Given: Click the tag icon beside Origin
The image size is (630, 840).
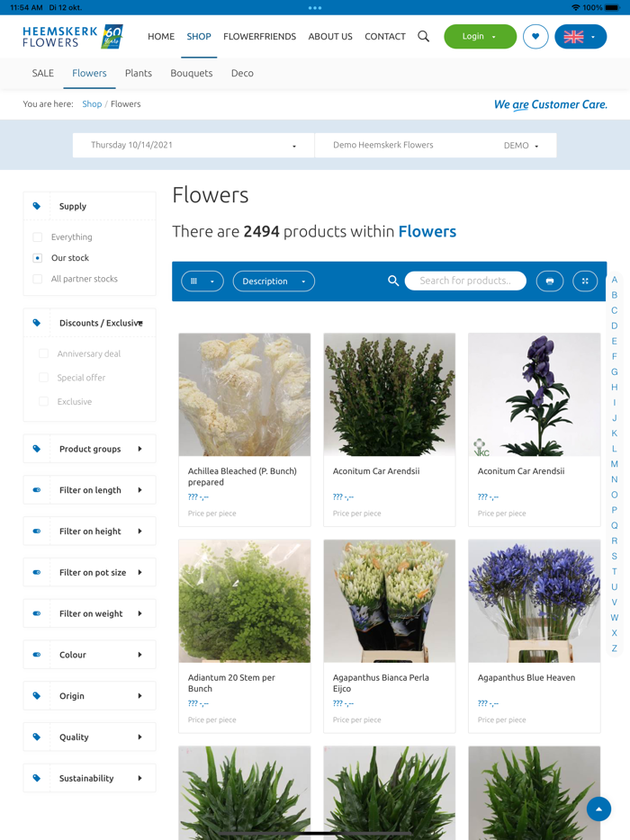Looking at the screenshot, I should click(x=37, y=695).
